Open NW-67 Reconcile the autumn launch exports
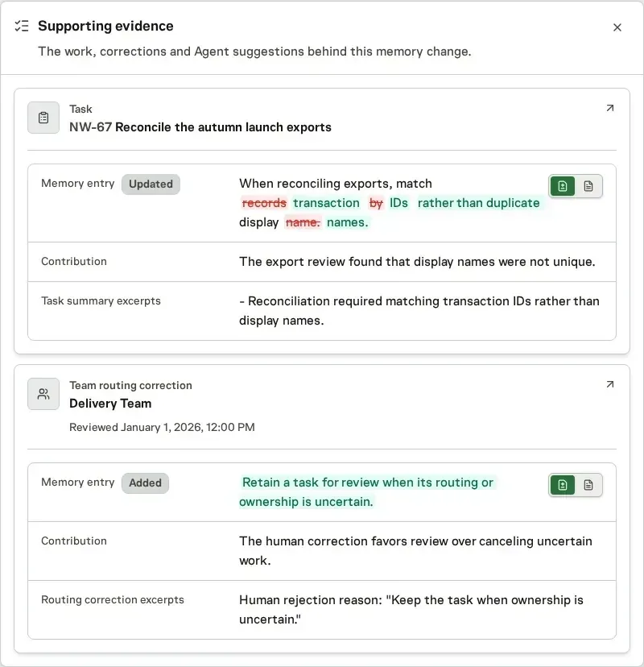The image size is (644, 667). [x=200, y=127]
